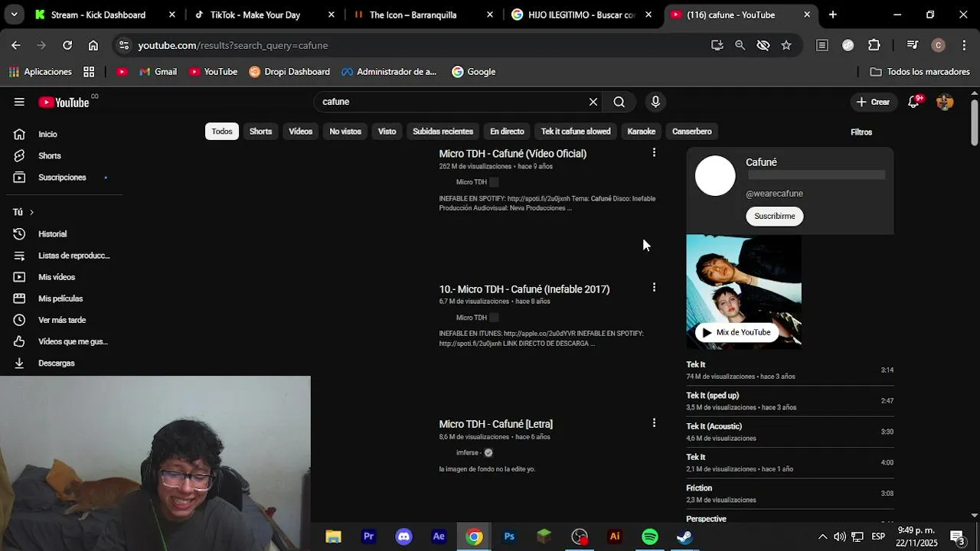Open Photoshop from the taskbar

tap(509, 536)
